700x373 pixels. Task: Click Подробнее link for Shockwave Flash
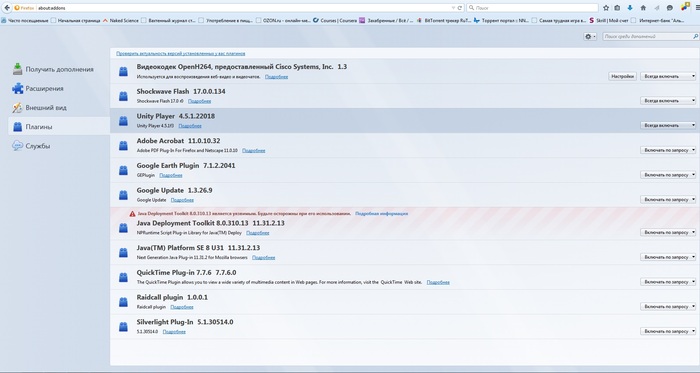(x=200, y=101)
